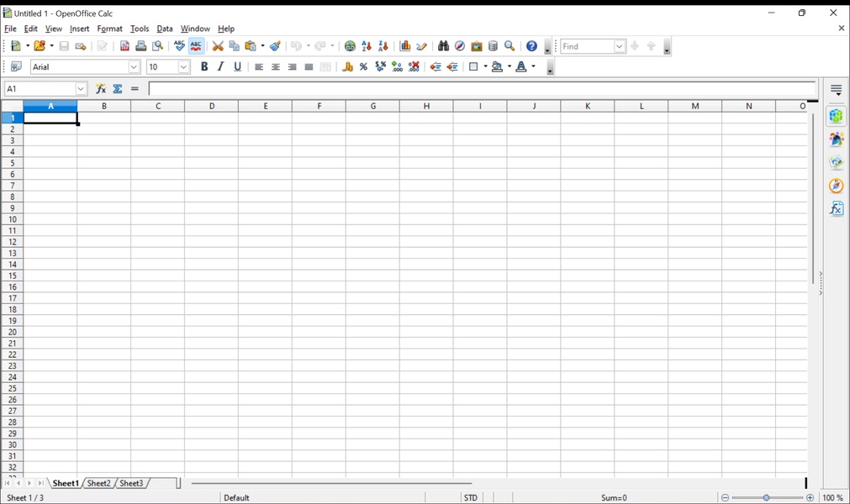
Task: Open the font size dropdown showing 10
Action: point(184,67)
